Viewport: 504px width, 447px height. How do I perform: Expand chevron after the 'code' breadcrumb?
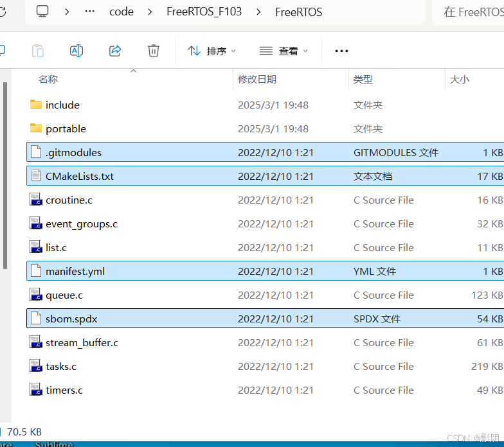pyautogui.click(x=150, y=12)
